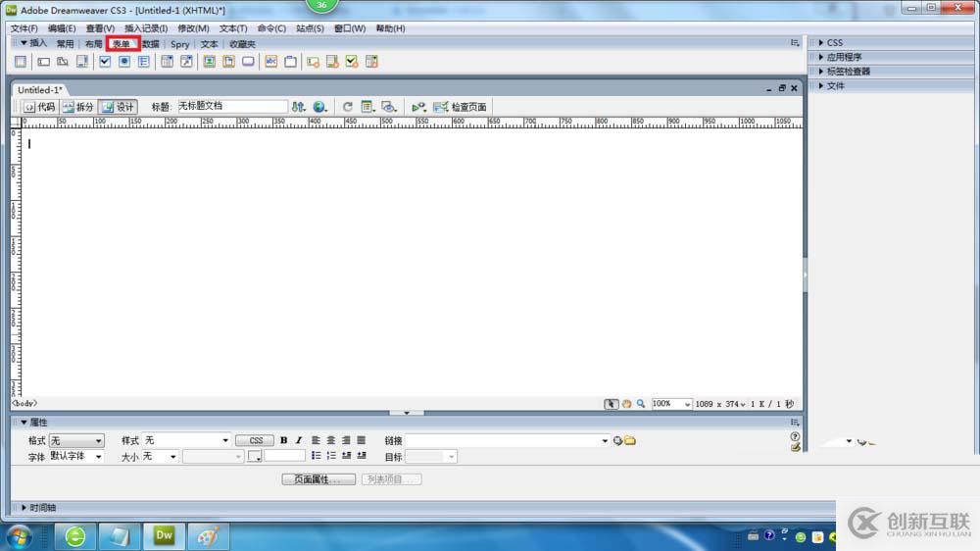Select the hand tool in status bar

pos(626,404)
